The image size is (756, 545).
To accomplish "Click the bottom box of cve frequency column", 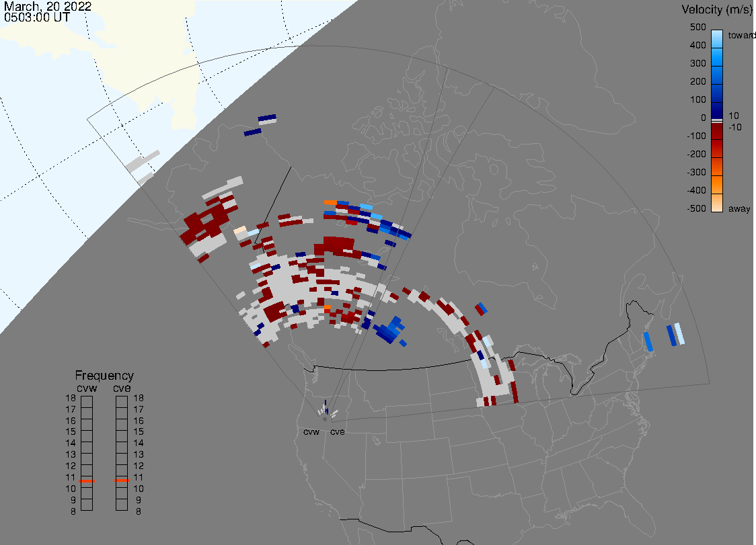I will (x=122, y=505).
